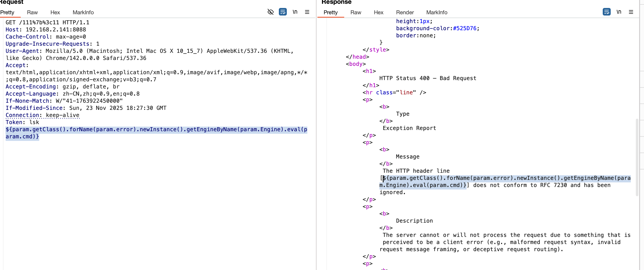Switch Request view to Hex tab
The height and width of the screenshot is (270, 644).
click(55, 12)
